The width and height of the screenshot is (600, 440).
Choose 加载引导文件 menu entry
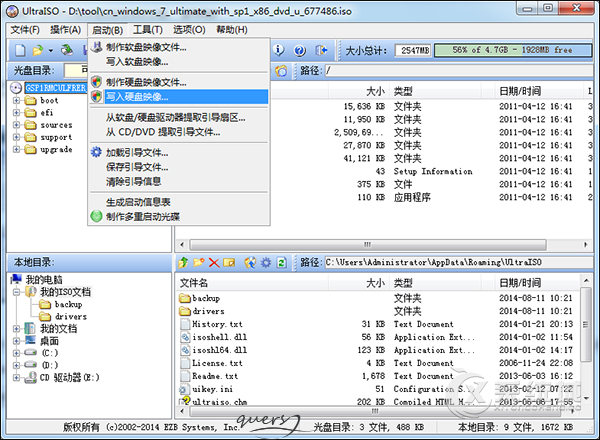pos(179,153)
